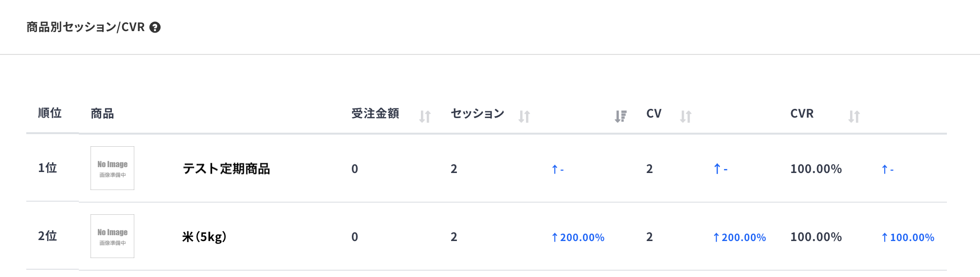
Task: Click help icon next to 商品別セッション/CVR title
Action: pos(155,27)
